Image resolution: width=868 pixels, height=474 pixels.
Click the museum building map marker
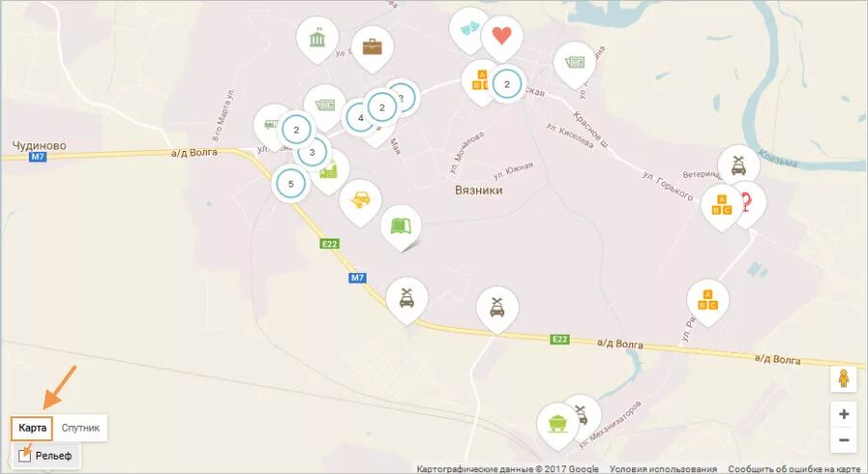[317, 38]
